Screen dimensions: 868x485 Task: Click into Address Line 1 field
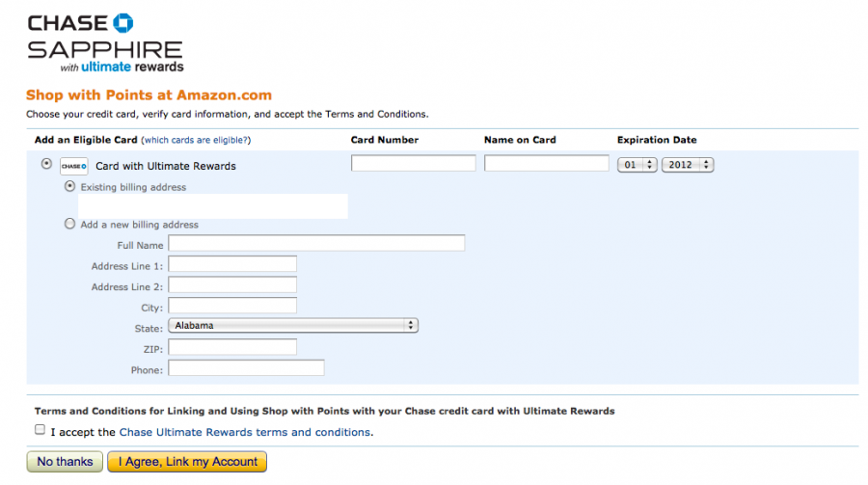[232, 264]
